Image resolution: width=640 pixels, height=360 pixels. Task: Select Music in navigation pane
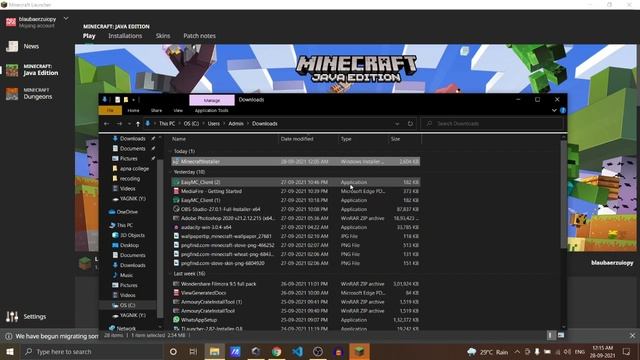(x=123, y=275)
